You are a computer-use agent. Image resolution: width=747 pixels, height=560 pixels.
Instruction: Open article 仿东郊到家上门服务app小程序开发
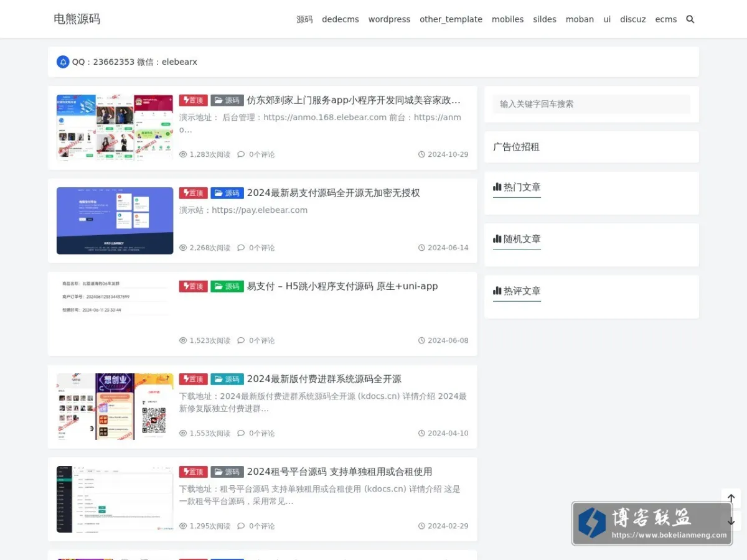pos(354,100)
